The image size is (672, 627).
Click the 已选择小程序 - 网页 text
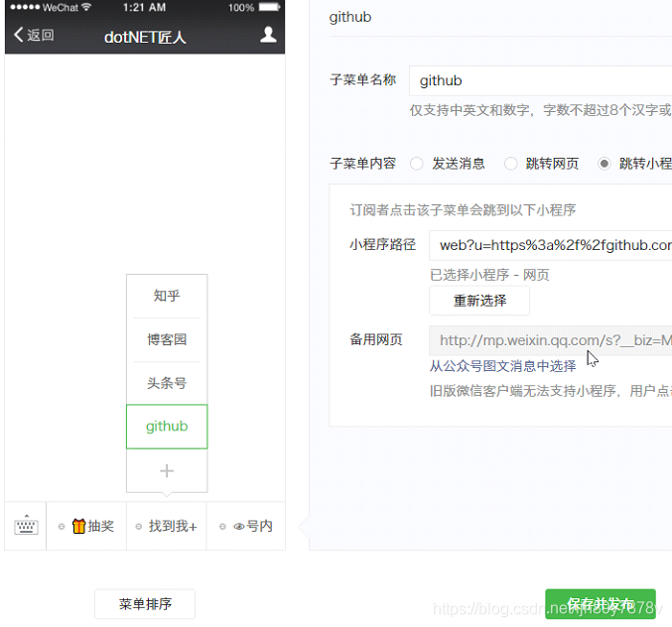point(489,275)
